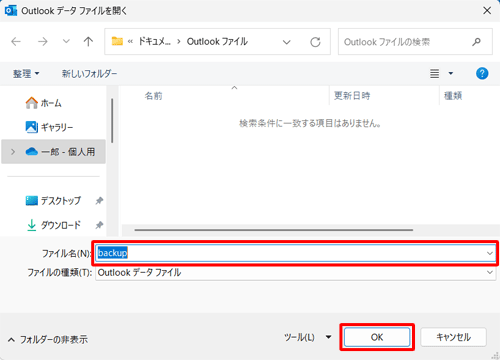Open the ツール(L) menu
The height and width of the screenshot is (360, 500).
[x=307, y=337]
